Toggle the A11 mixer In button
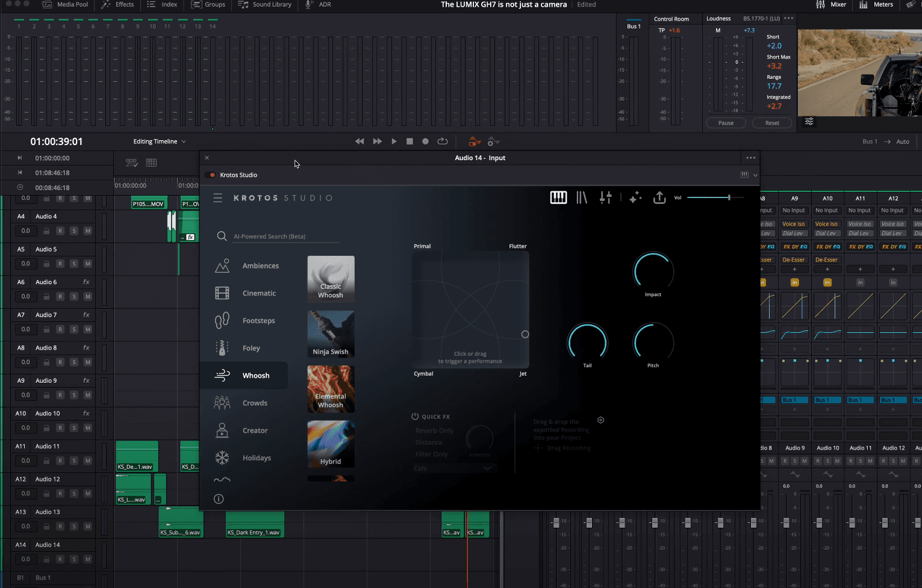The width and height of the screenshot is (922, 588). [x=860, y=282]
